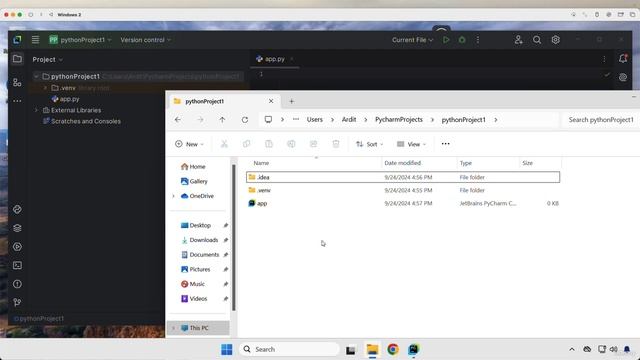Click the Debug bug icon in PyCharm

click(462, 40)
